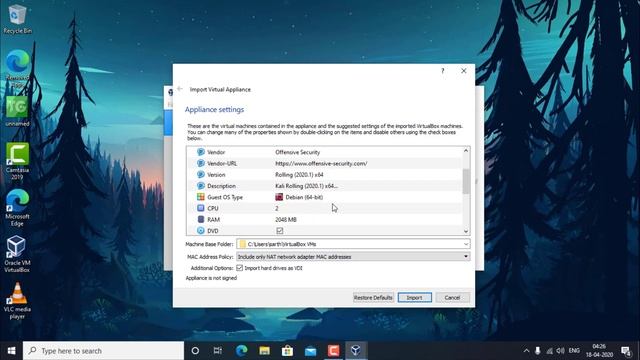Click the network tray icon
This screenshot has width=640, height=360.
549,351
